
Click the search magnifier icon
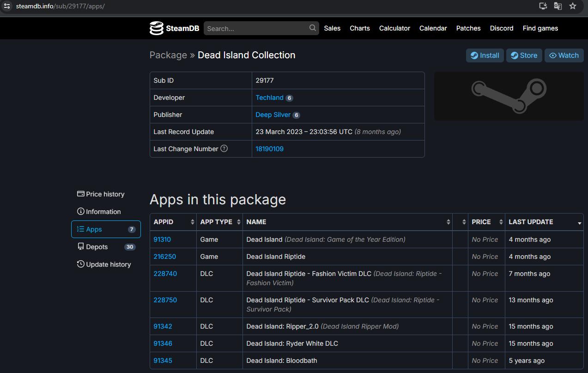point(313,28)
